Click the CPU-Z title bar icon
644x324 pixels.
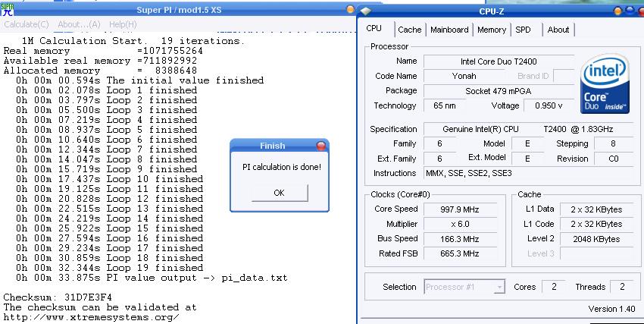tap(366, 11)
